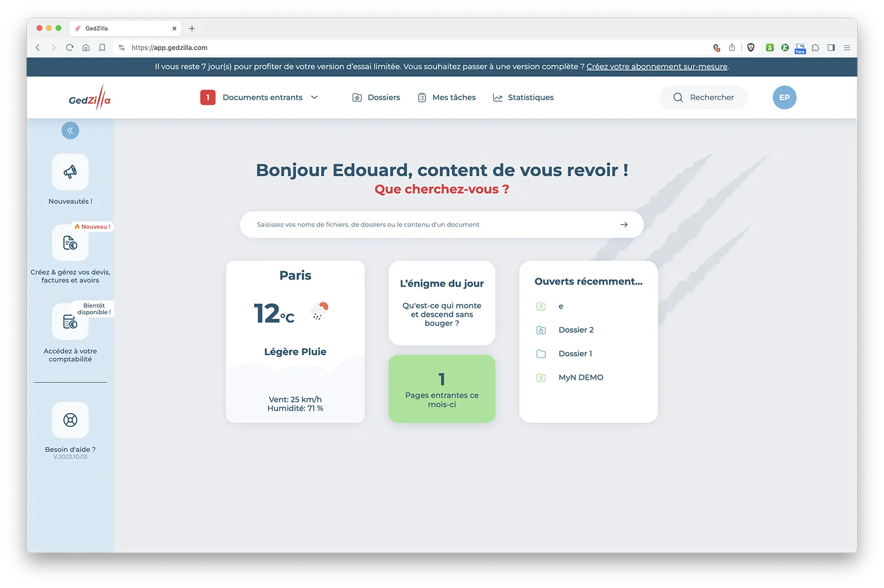Click the Légère Pluie weather text
The height and width of the screenshot is (588, 884).
click(295, 351)
